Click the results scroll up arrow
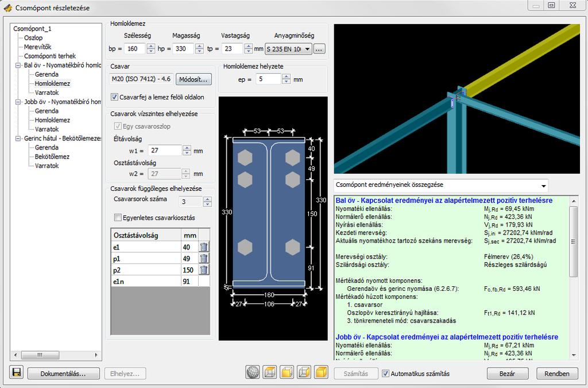Image resolution: width=588 pixels, height=388 pixels. point(574,201)
